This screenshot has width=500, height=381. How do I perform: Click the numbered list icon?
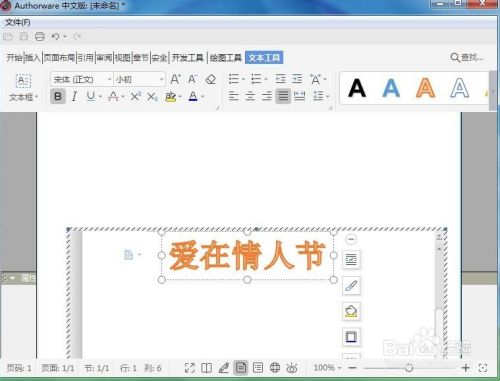tap(256, 79)
